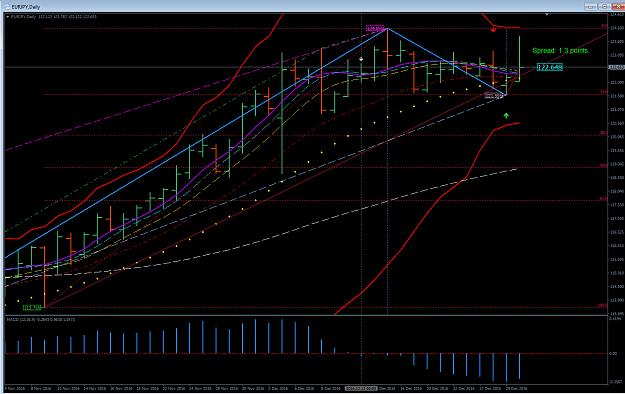The width and height of the screenshot is (625, 394).
Task: Click '4 Nov 2016' date on time axis
Action: point(14,388)
